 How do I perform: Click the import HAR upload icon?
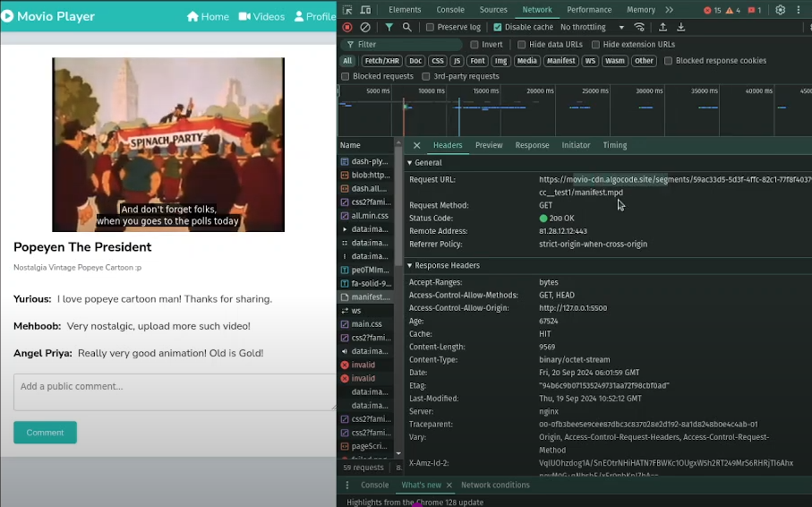662,28
